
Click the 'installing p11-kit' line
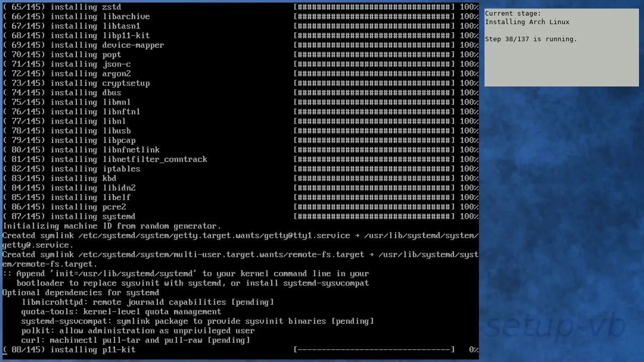[240, 350]
